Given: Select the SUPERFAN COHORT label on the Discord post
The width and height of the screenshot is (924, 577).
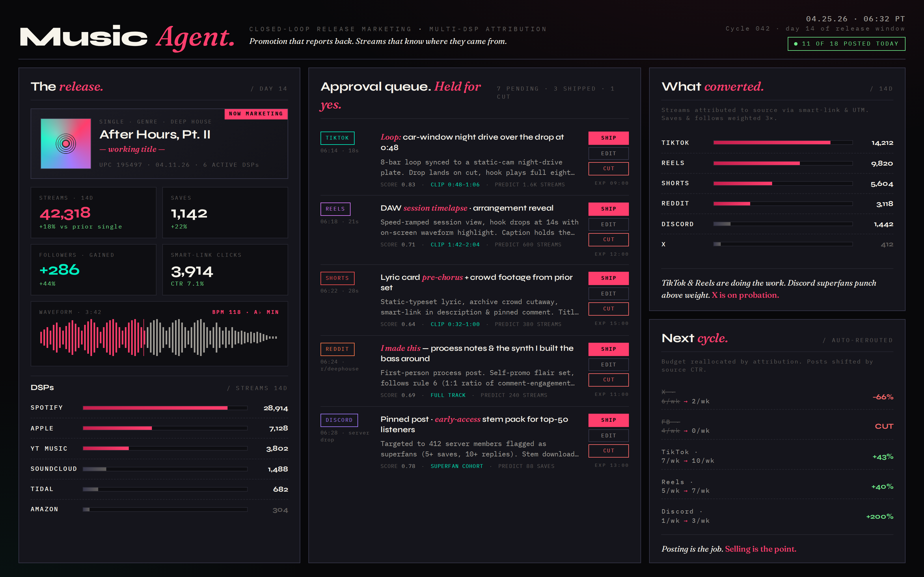Looking at the screenshot, I should 457,466.
